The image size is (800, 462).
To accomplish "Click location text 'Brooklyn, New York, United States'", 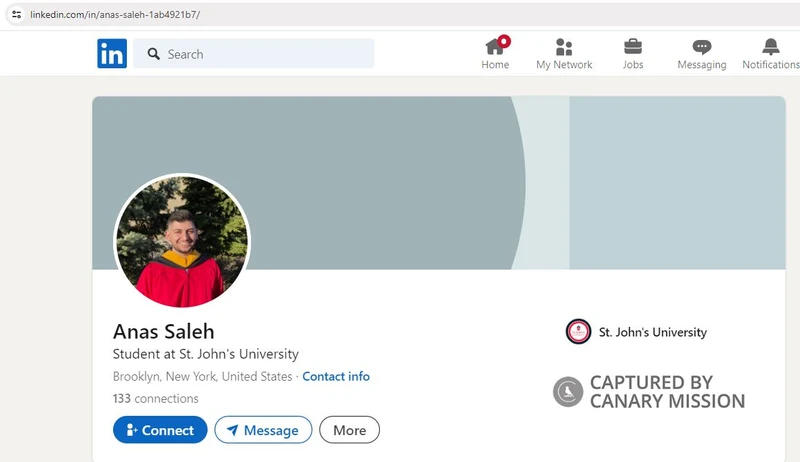I will pos(203,376).
